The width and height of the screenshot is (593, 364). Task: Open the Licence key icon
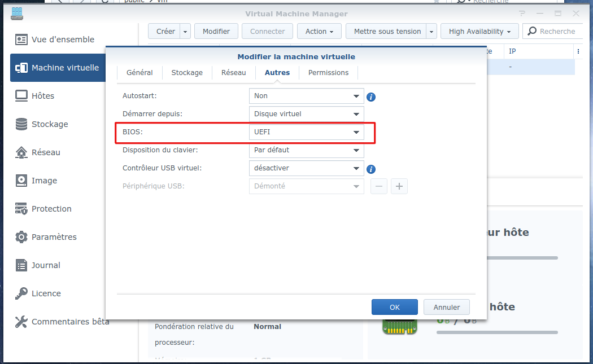21,293
